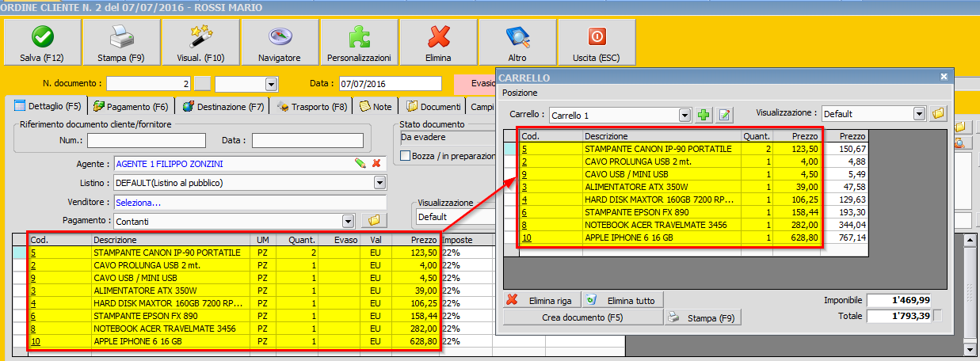Switch to the Destinazione (F7) tab
The width and height of the screenshot is (980, 361).
[223, 106]
